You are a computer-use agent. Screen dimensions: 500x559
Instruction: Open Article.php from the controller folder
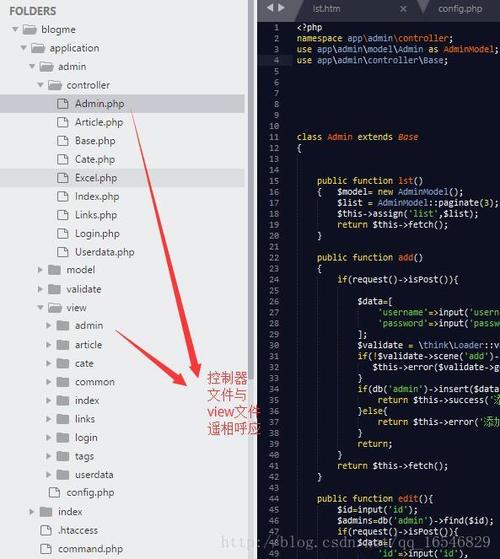(x=99, y=122)
